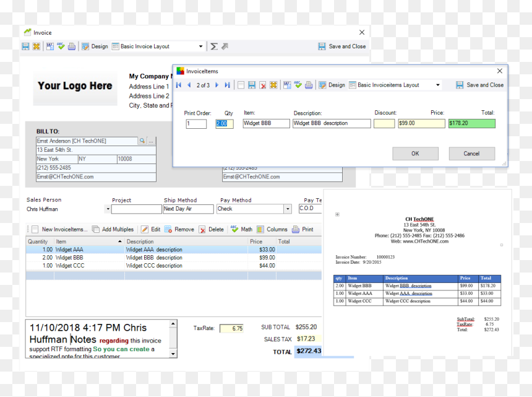The width and height of the screenshot is (532, 397).
Task: Click the Word export icon in InvoiceItems toolbar
Action: click(x=287, y=85)
